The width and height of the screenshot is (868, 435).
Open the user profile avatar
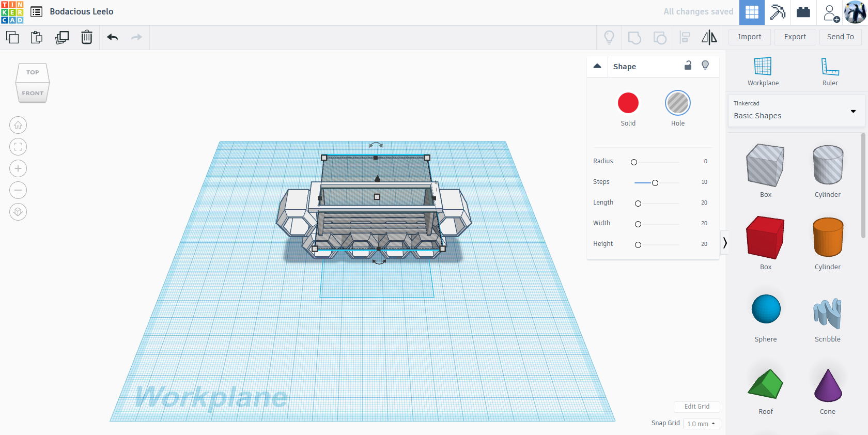(x=855, y=12)
